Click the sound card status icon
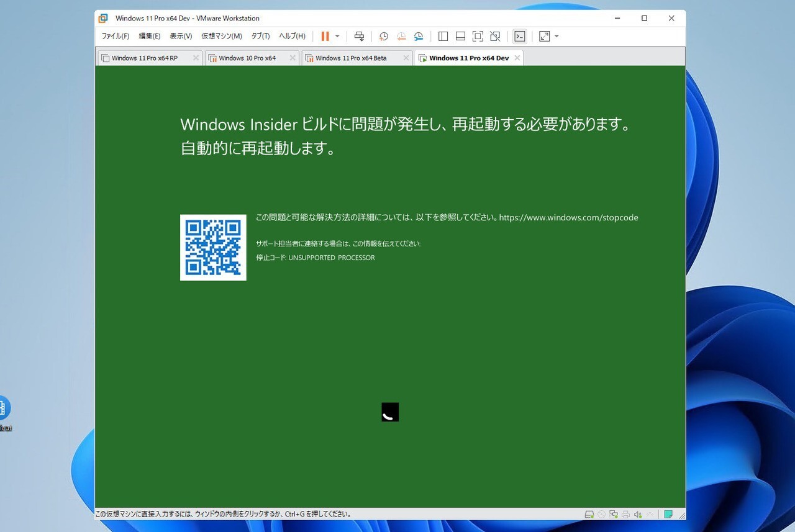 coord(638,514)
